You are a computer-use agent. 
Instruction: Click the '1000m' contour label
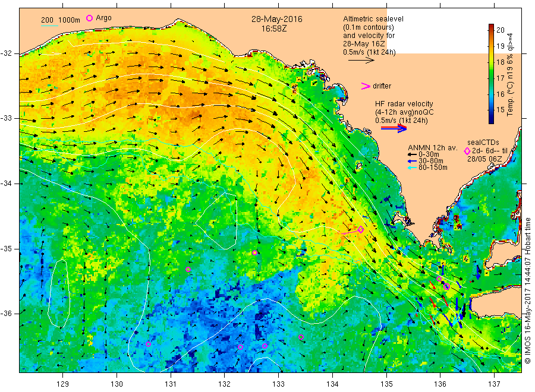[70, 20]
